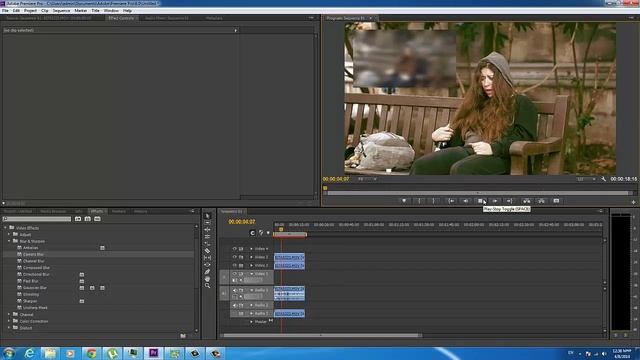The height and width of the screenshot is (360, 640).
Task: Click the Set Sequence Marker icon in timeline
Action: (x=268, y=233)
